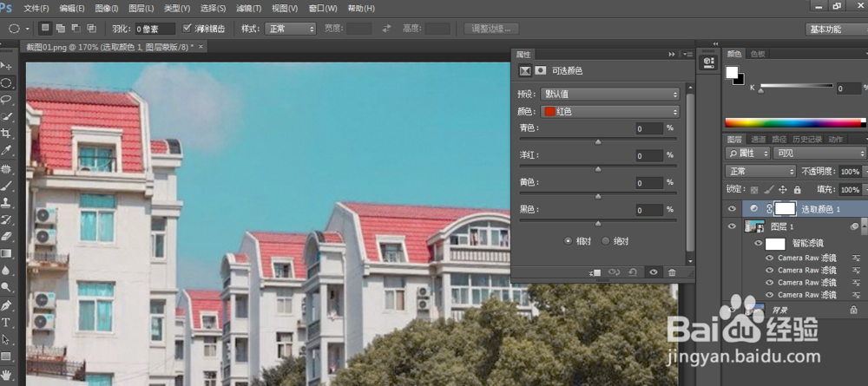Select the Eyedropper tool

click(x=7, y=150)
